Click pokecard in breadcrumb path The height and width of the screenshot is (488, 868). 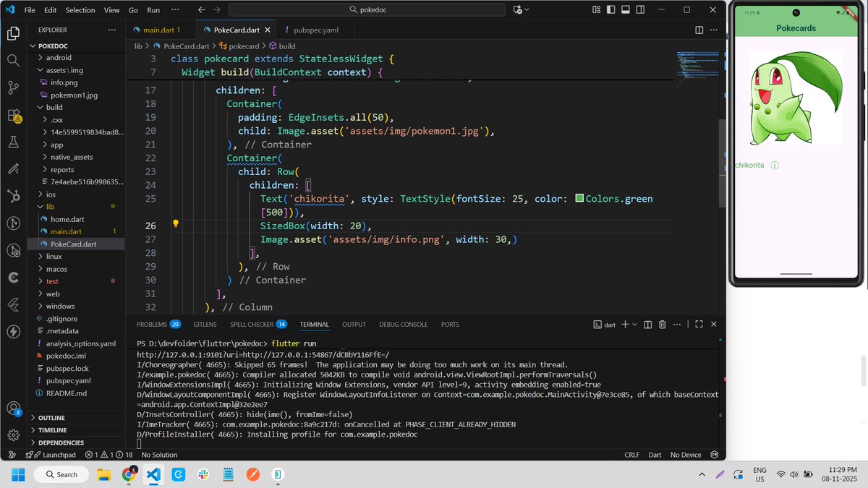[244, 46]
